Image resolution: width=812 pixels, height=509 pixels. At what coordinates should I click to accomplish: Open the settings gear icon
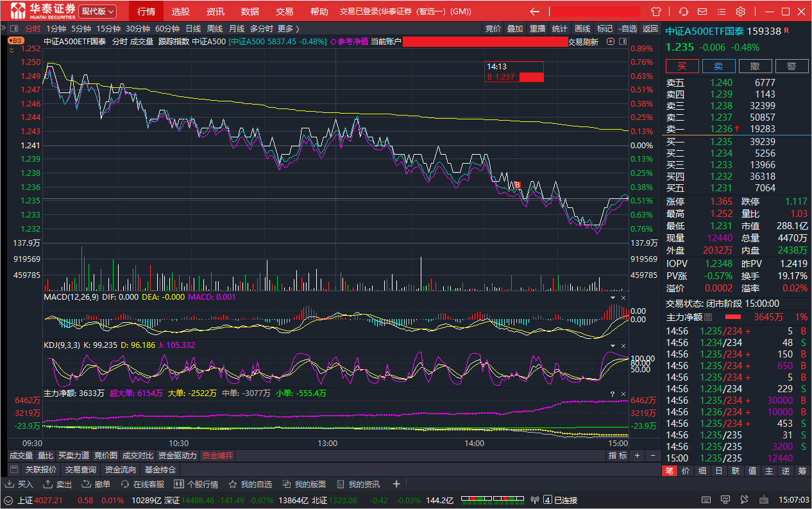741,12
